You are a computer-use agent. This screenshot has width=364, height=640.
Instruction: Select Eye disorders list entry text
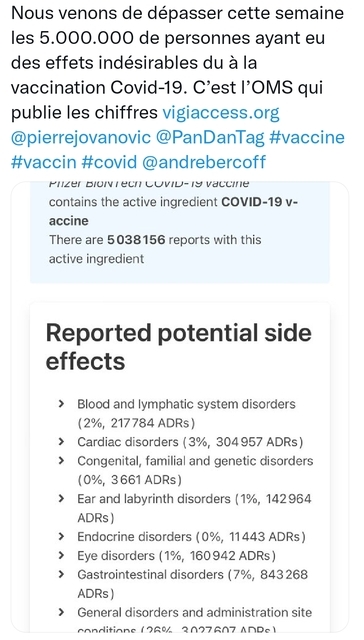(176, 556)
